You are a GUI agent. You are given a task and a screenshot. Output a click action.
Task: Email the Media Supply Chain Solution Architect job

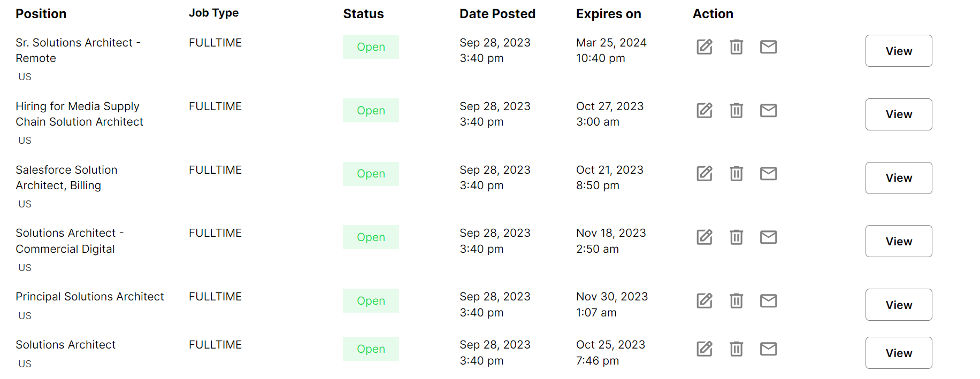click(x=769, y=111)
